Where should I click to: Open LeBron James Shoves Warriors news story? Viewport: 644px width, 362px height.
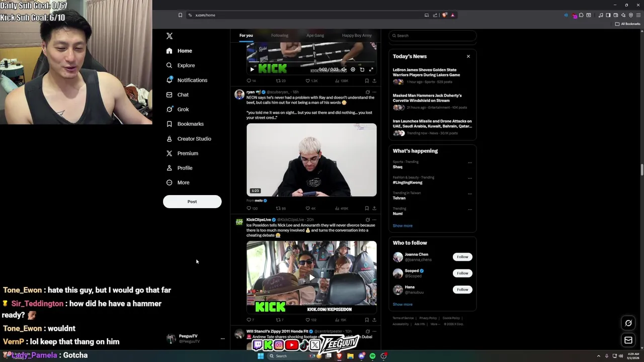[x=426, y=72]
